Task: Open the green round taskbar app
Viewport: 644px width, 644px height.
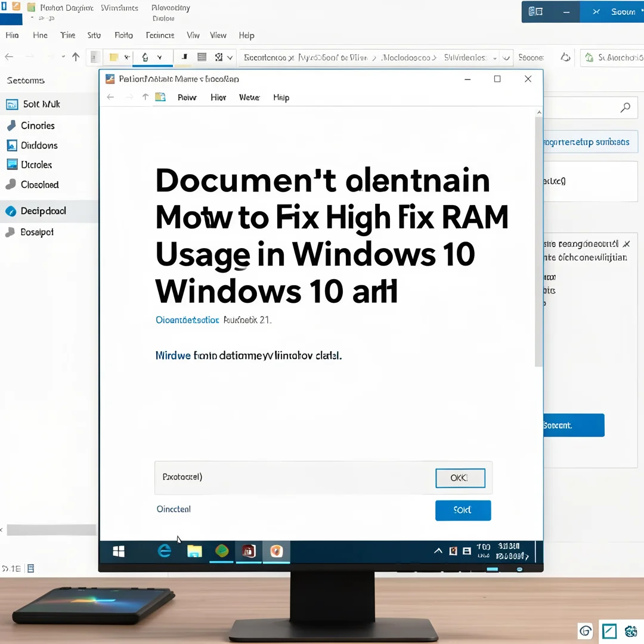Action: pos(222,551)
